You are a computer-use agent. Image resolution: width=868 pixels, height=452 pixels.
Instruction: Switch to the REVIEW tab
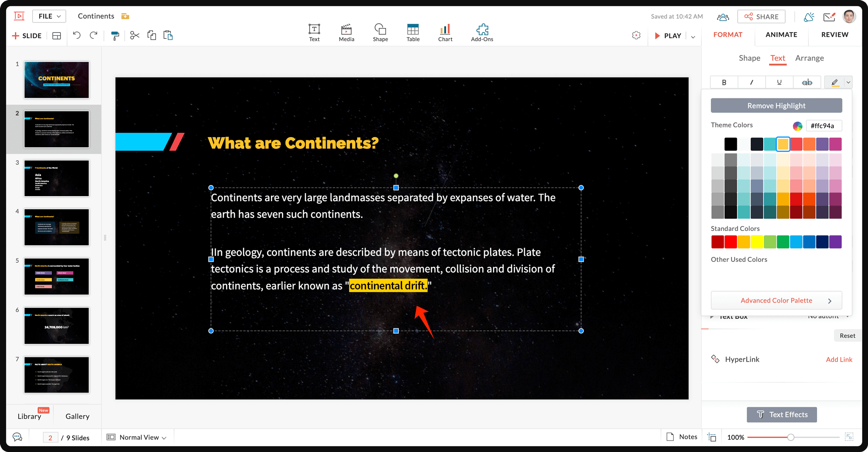(x=835, y=35)
